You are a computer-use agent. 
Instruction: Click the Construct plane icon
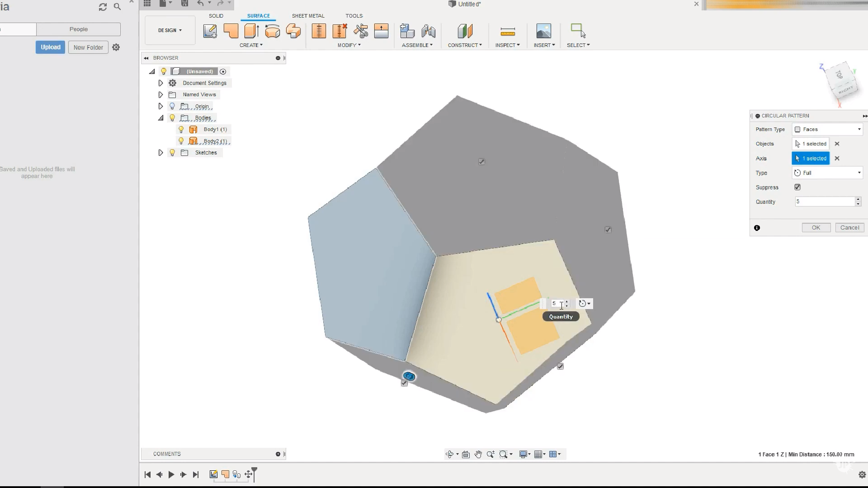[465, 31]
